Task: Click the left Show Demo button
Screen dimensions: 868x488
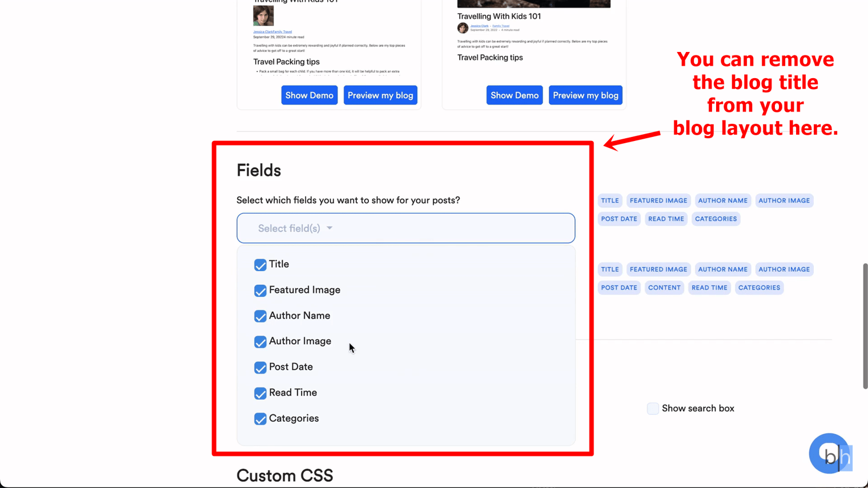Action: 309,95
